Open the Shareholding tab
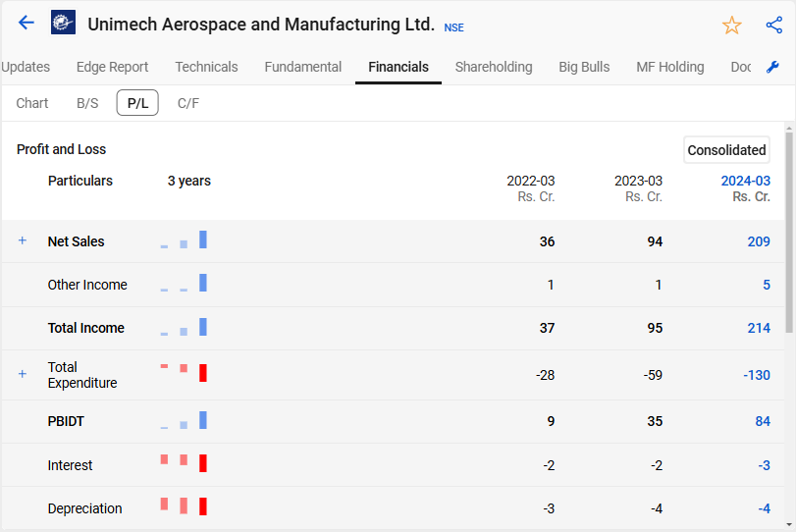The height and width of the screenshot is (532, 796). point(494,67)
